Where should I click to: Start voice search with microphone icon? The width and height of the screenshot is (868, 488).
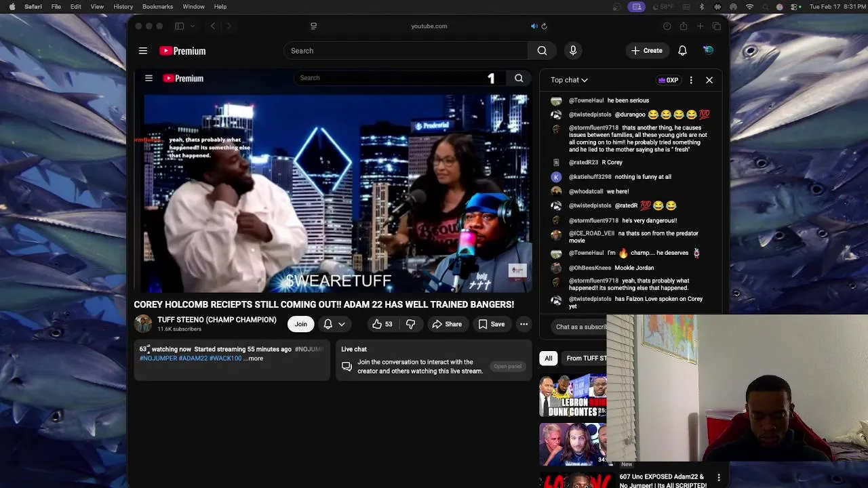point(573,51)
